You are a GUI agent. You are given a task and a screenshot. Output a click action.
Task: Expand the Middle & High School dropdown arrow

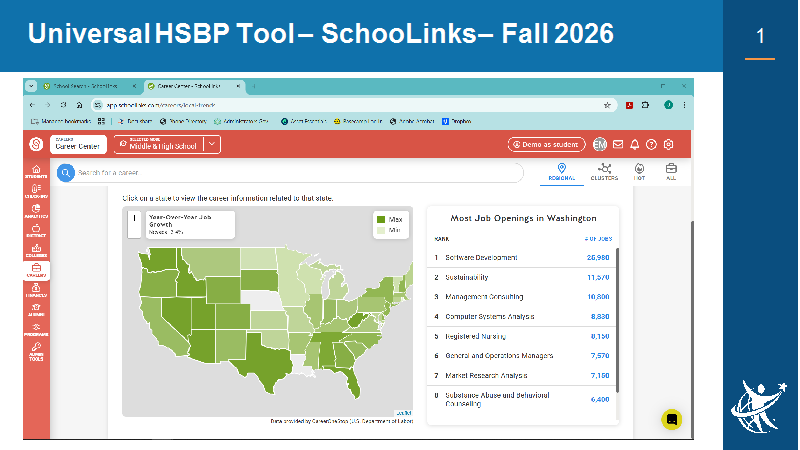tap(212, 144)
